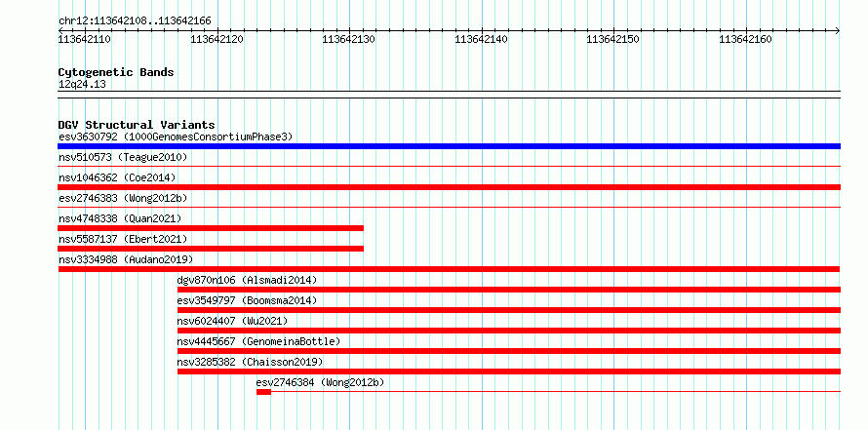The width and height of the screenshot is (868, 430).
Task: Click the thin esv2746383 variant line
Action: click(x=449, y=207)
